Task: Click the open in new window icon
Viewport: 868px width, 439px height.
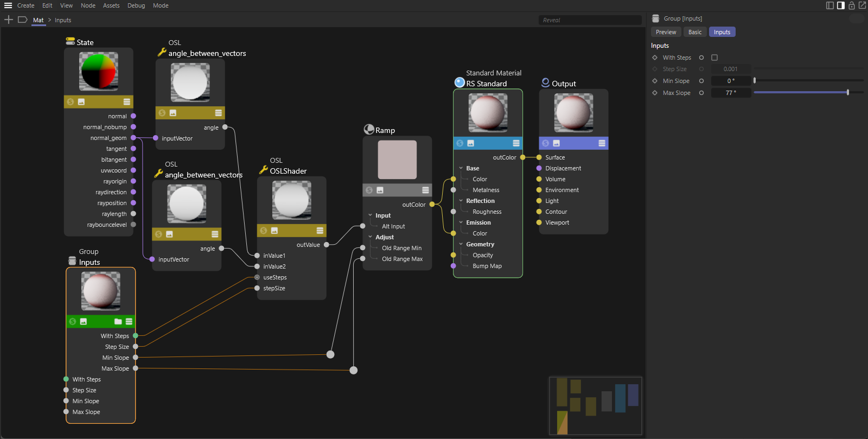Action: 862,5
